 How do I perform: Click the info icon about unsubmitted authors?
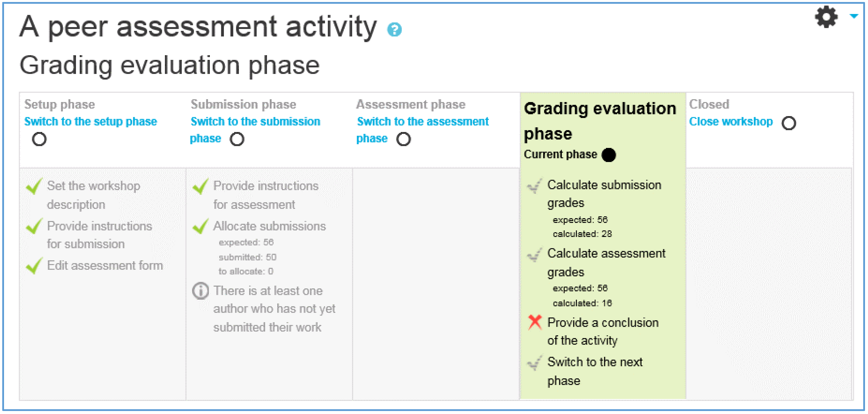pos(201,291)
